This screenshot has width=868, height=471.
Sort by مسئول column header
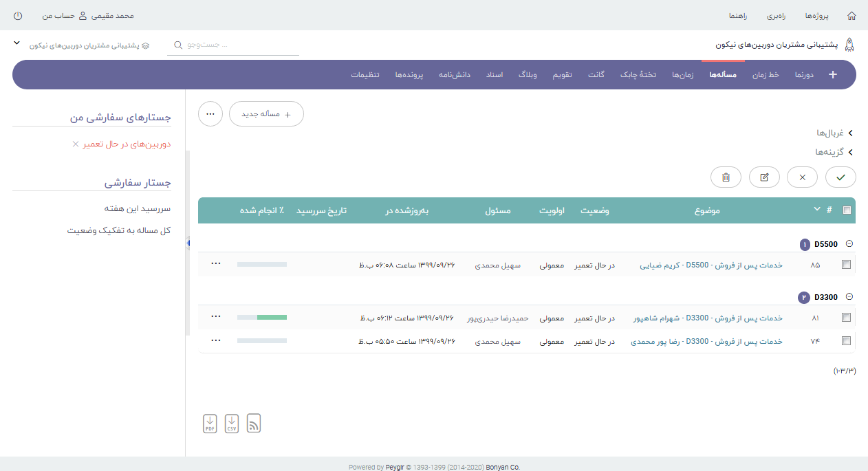[498, 210]
